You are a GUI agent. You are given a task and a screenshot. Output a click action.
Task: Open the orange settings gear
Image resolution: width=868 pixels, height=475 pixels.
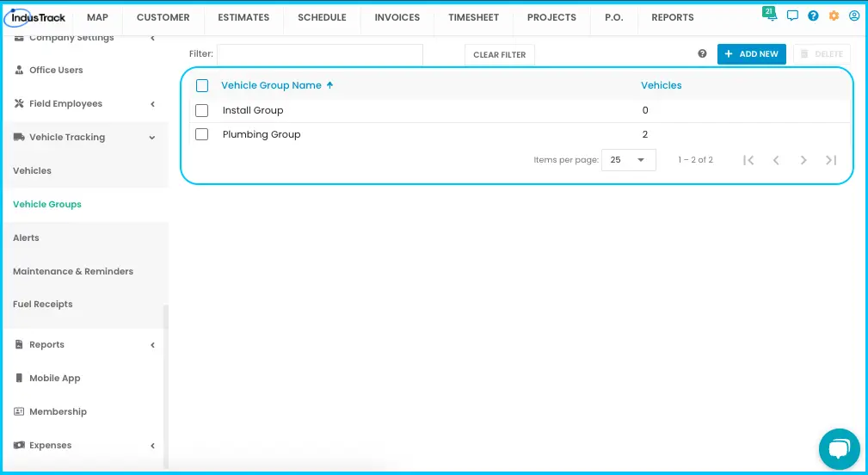(x=834, y=15)
